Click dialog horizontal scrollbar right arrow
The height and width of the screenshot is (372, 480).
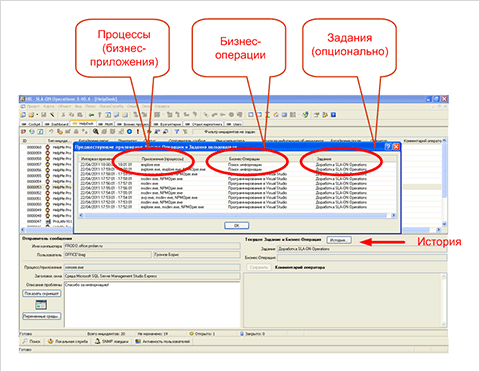pyautogui.click(x=393, y=215)
